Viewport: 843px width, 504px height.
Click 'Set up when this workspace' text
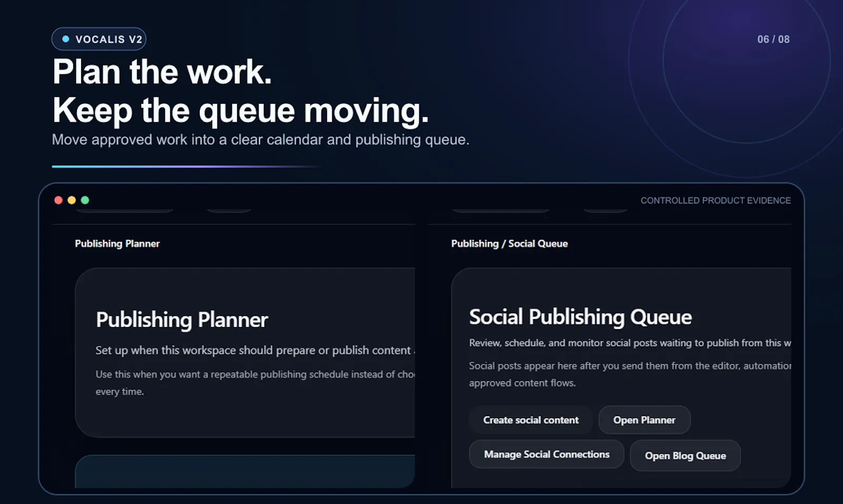(x=255, y=350)
